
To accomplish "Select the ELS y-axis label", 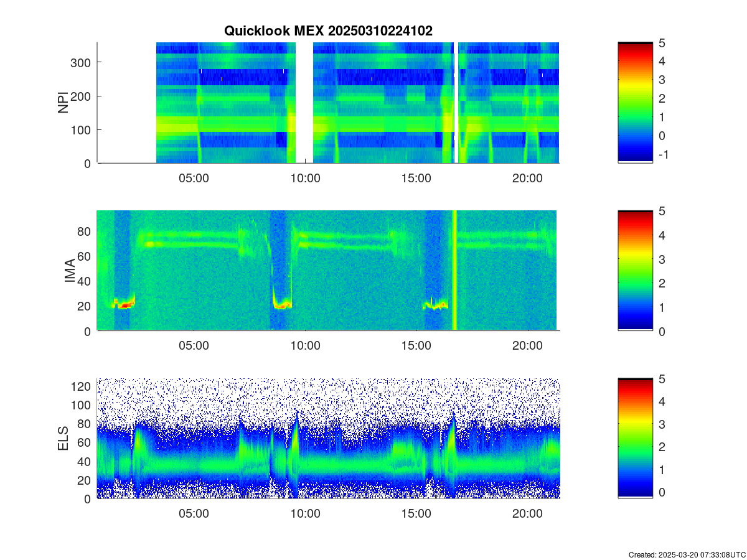I will tap(63, 439).
